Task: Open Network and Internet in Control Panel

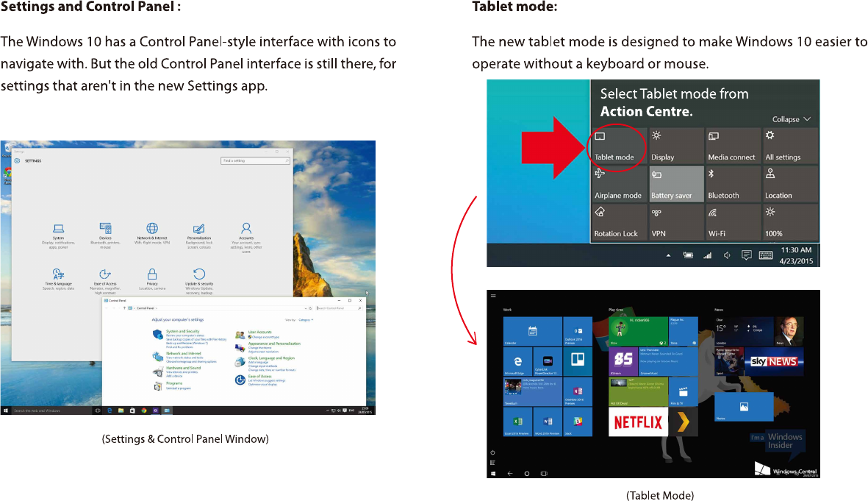Action: (x=184, y=353)
